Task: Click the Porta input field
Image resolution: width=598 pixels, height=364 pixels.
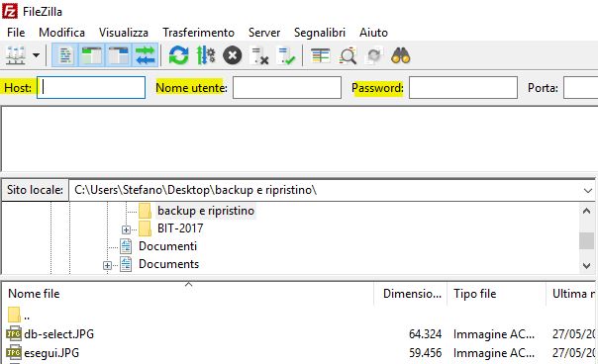Action: pos(580,88)
